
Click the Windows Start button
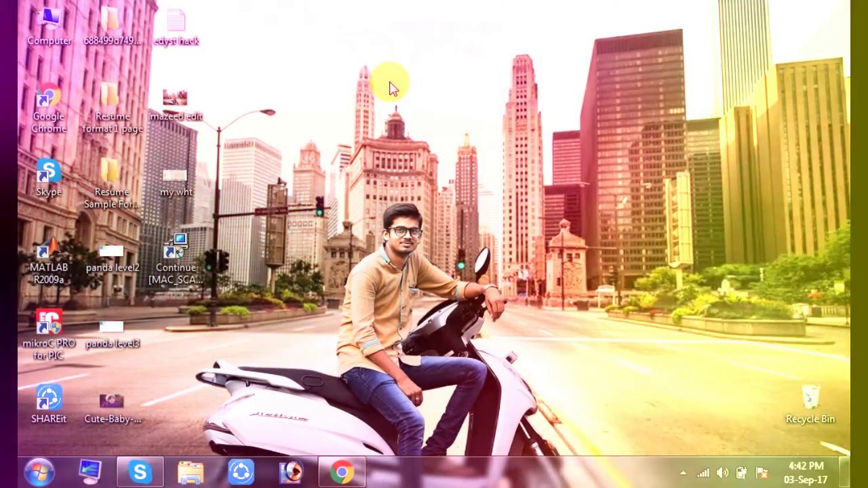point(39,472)
